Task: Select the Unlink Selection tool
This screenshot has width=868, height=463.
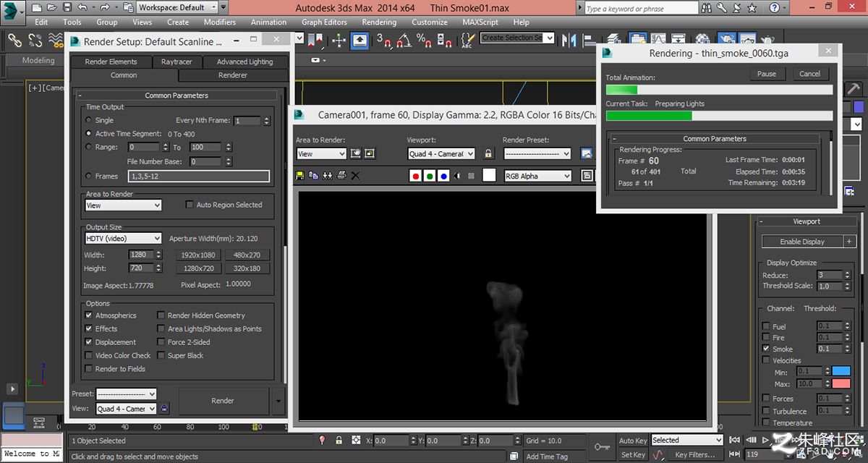Action: (x=35, y=41)
